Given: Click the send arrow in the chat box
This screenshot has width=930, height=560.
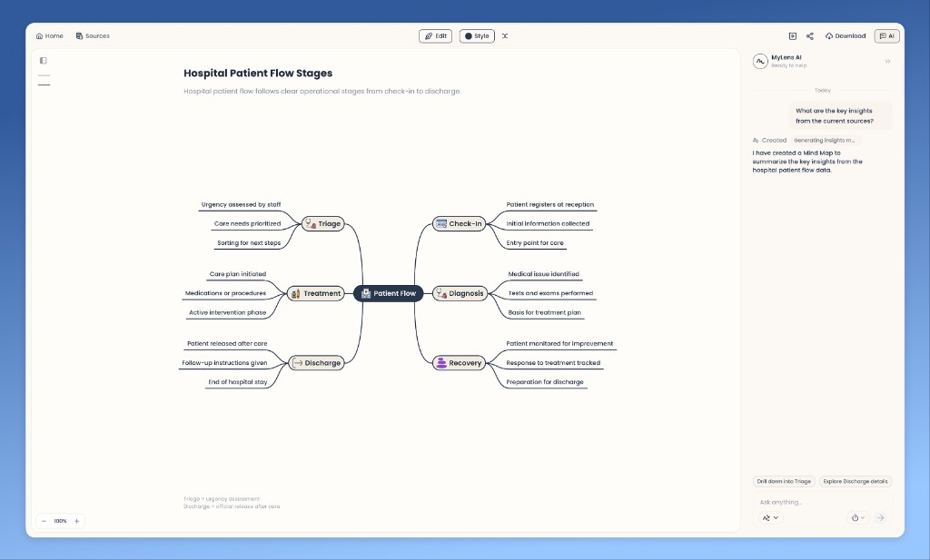Looking at the screenshot, I should tap(879, 517).
